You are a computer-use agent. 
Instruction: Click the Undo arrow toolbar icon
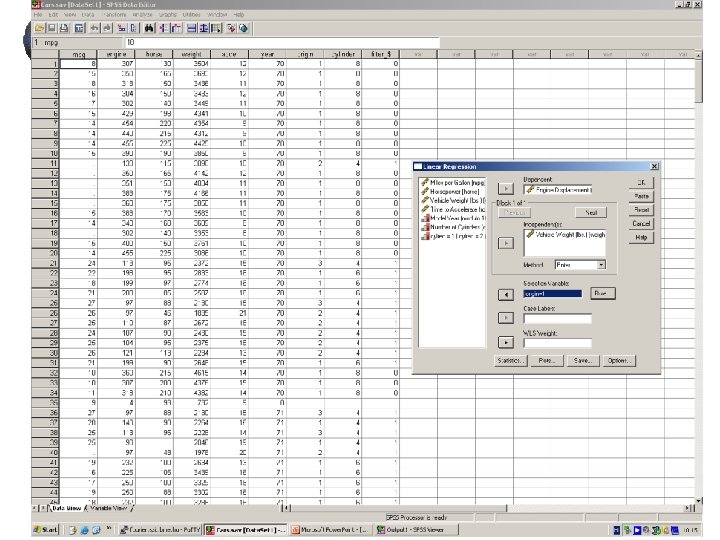pos(94,28)
